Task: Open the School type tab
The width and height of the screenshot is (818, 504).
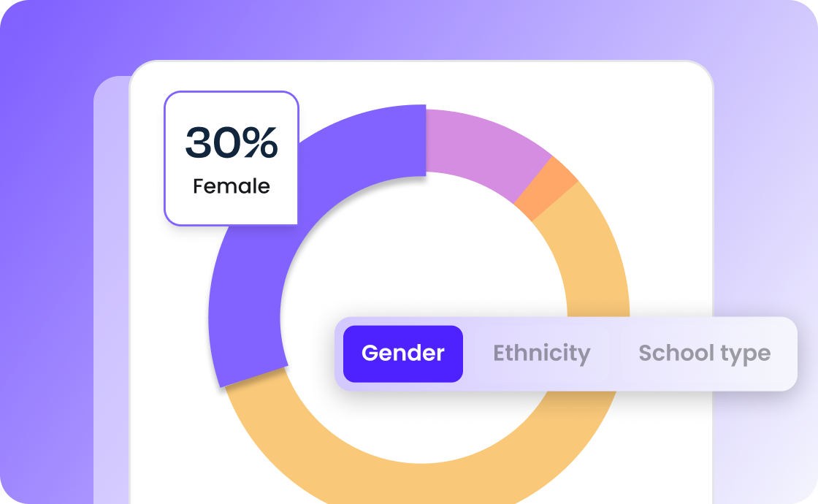Action: pos(704,354)
